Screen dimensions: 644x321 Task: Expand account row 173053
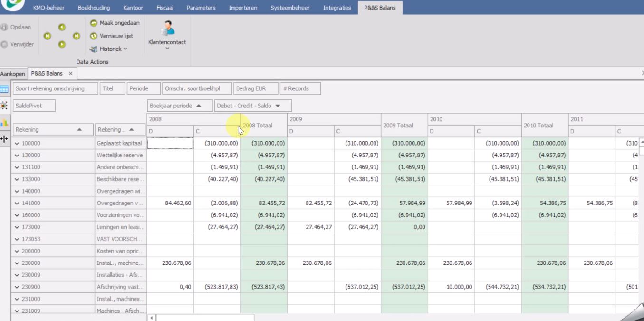[17, 239]
